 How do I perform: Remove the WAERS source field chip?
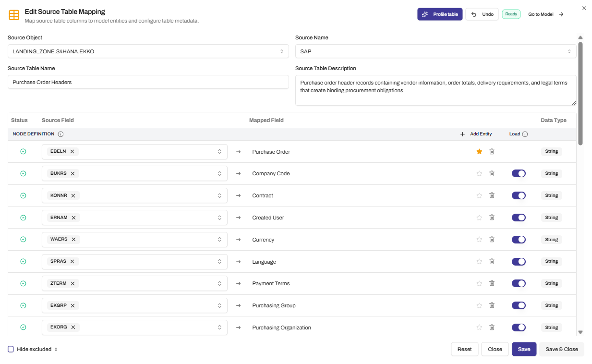[x=73, y=239]
